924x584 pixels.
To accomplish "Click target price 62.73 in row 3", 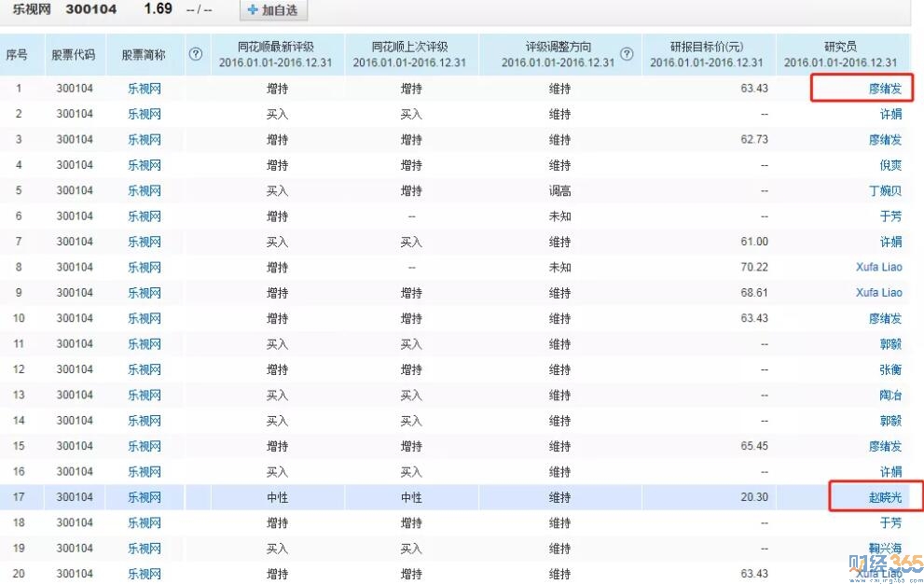I will tap(754, 139).
